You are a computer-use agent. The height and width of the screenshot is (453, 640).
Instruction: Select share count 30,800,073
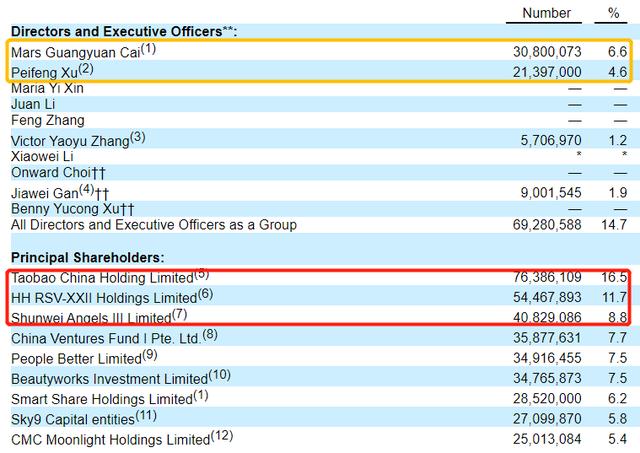coord(547,52)
